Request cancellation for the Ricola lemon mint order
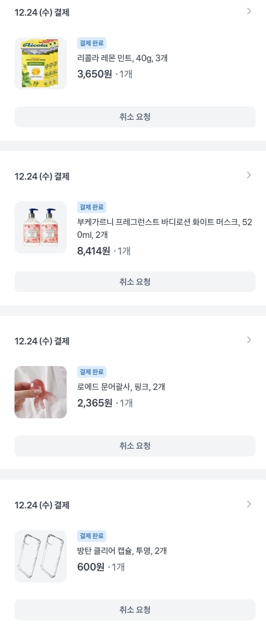This screenshot has width=266, height=644. [135, 117]
